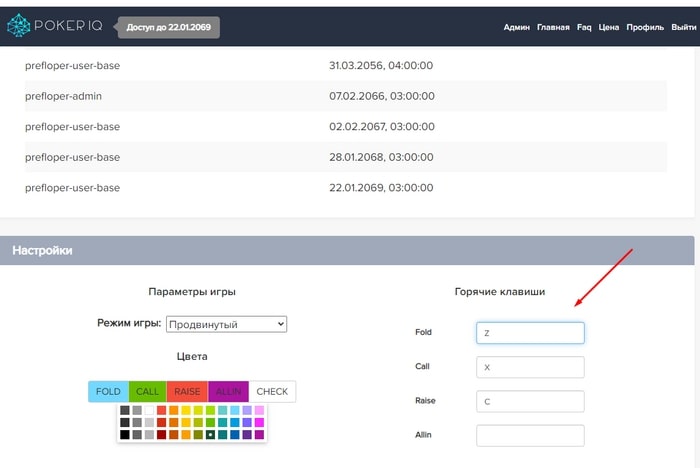Image resolution: width=700 pixels, height=468 pixels.
Task: Focus the Raise hotkey input field
Action: 530,401
